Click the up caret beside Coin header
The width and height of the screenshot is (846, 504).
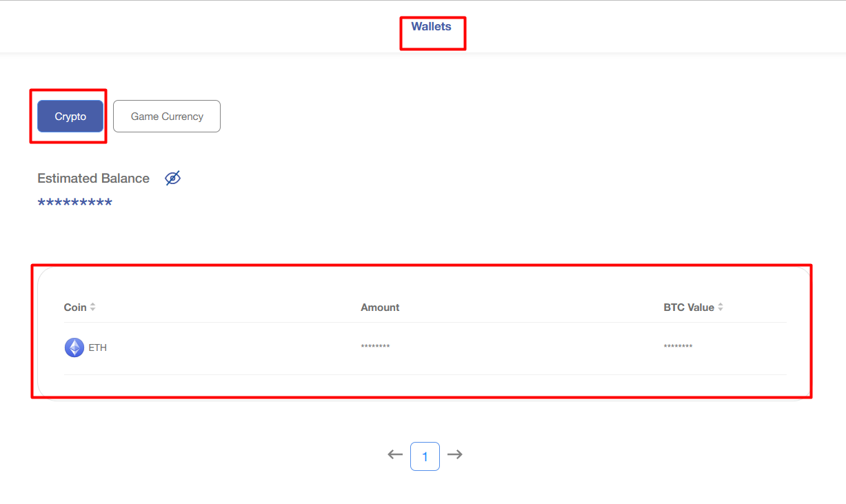tap(93, 305)
